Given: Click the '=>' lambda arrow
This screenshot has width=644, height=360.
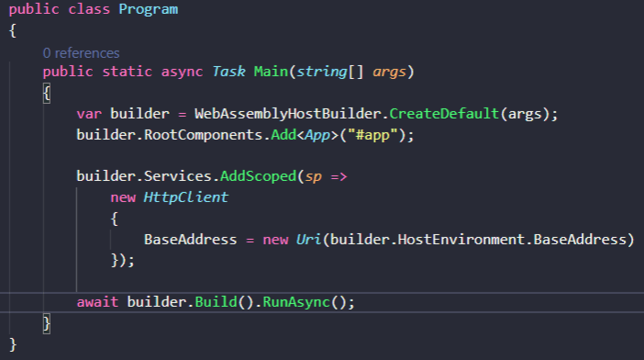Looking at the screenshot, I should (339, 177).
